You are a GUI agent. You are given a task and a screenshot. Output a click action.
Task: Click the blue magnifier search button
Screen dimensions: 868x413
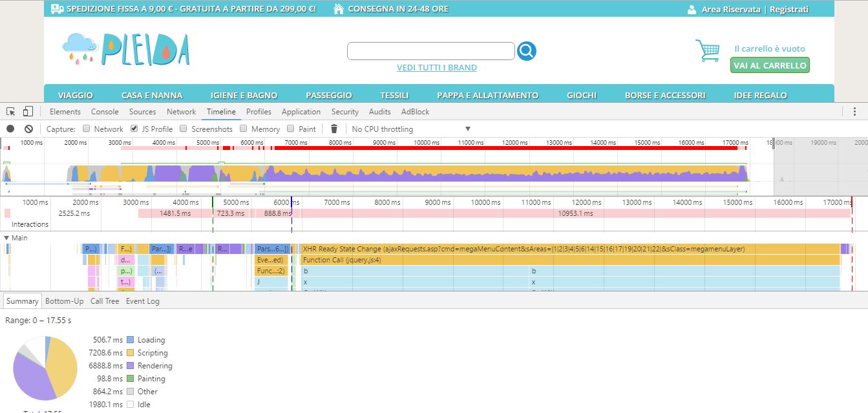click(x=526, y=50)
